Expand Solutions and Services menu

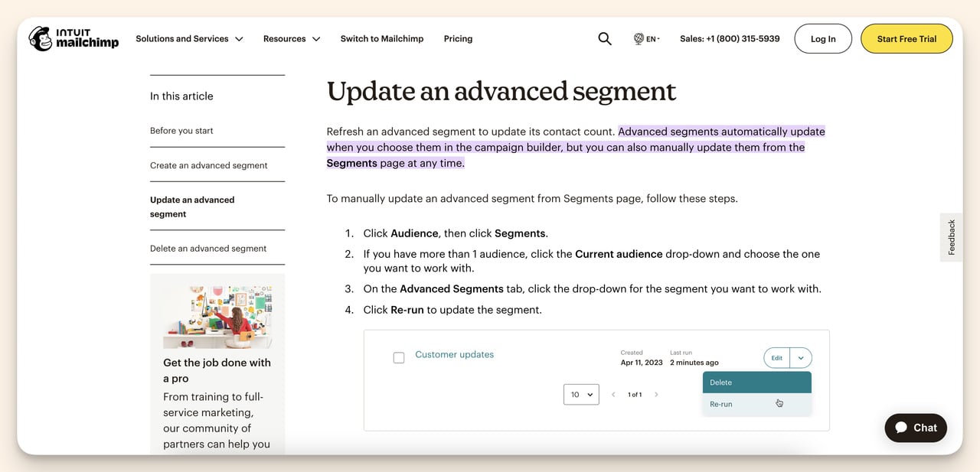189,39
